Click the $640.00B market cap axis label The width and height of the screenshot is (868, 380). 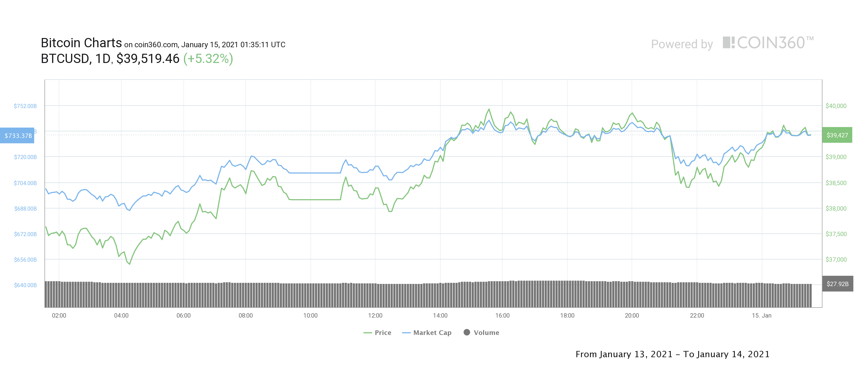[25, 285]
